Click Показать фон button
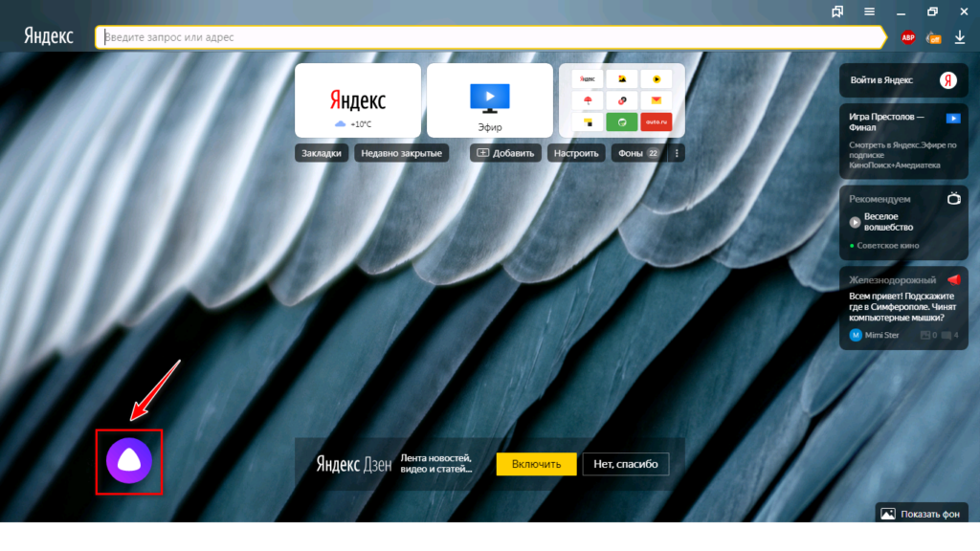The image size is (980, 551). click(x=922, y=514)
